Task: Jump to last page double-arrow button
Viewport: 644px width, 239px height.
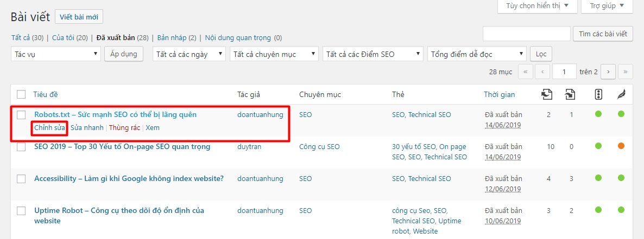Action: (626, 72)
